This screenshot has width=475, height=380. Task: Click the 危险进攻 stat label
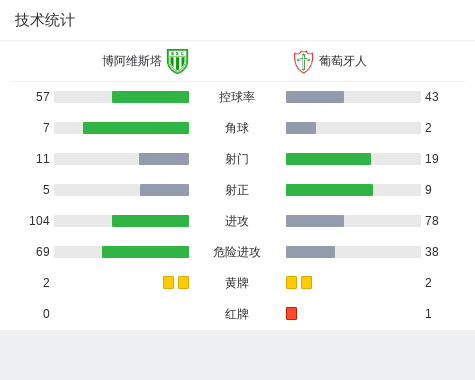(x=237, y=252)
